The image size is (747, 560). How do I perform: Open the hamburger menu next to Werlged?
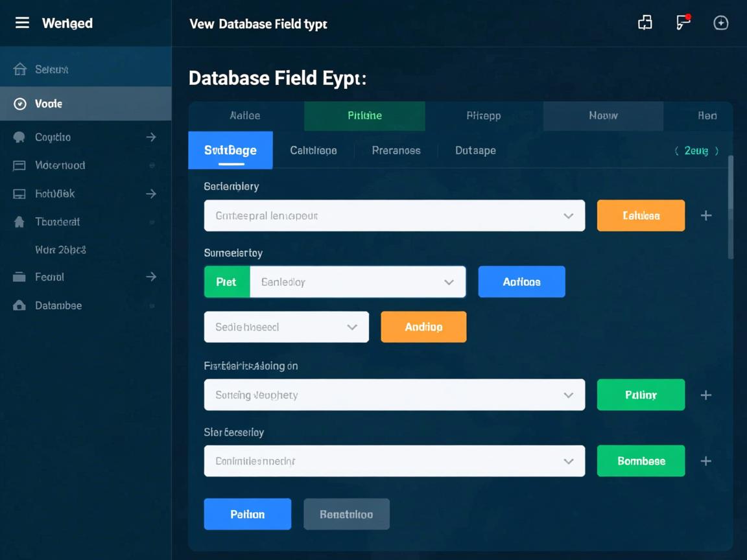pos(22,23)
